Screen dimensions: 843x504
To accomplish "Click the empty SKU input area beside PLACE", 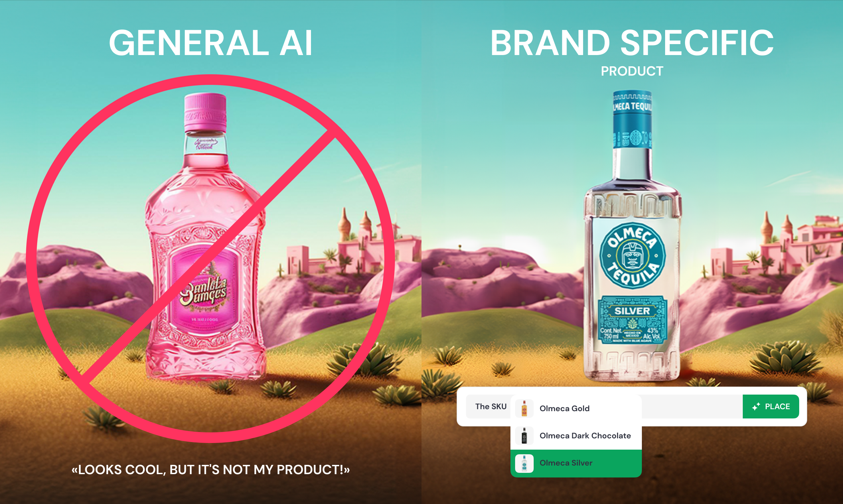I will 692,407.
